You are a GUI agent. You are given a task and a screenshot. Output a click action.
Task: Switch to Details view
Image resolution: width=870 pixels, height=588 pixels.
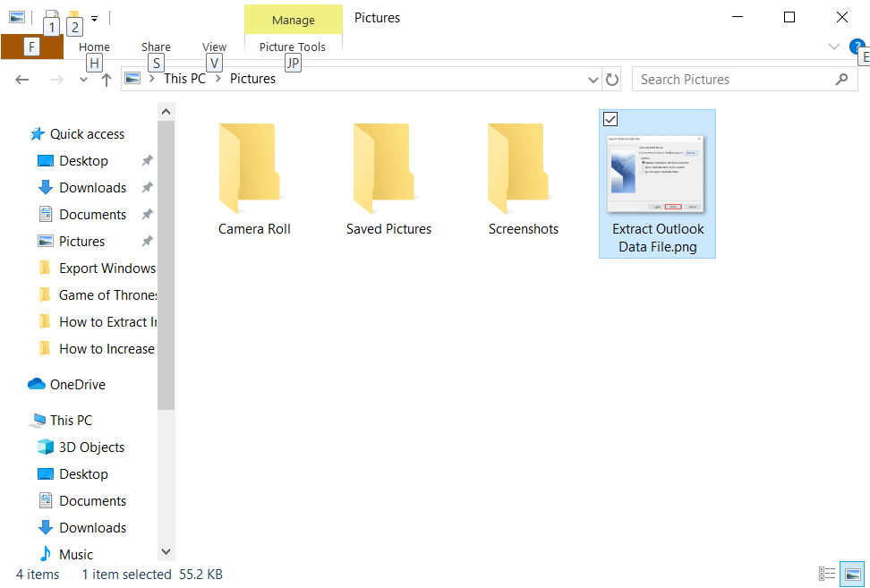tap(827, 575)
